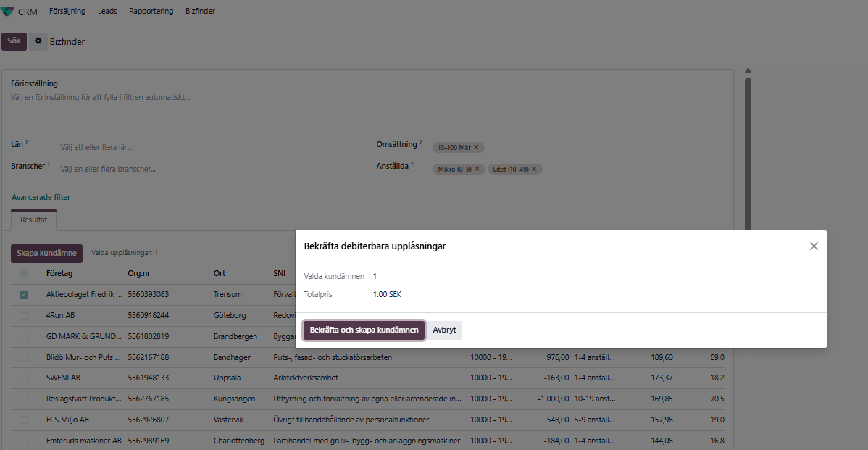Remove the 10–100 Mkr omsättning tag
This screenshot has height=450, width=868.
click(476, 147)
